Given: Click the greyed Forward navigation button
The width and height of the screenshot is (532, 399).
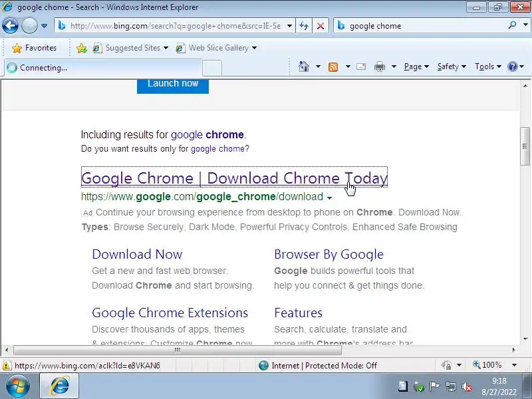Looking at the screenshot, I should click(x=29, y=26).
